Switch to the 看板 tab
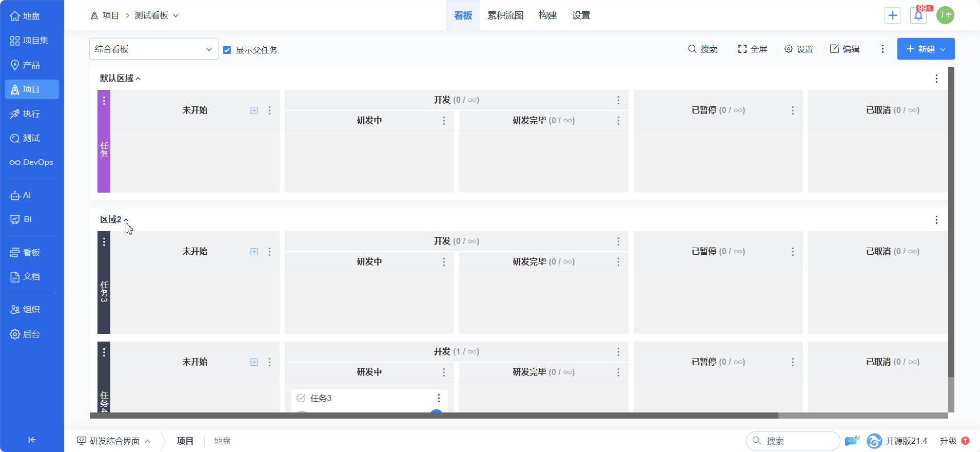This screenshot has width=980, height=452. [x=463, y=15]
